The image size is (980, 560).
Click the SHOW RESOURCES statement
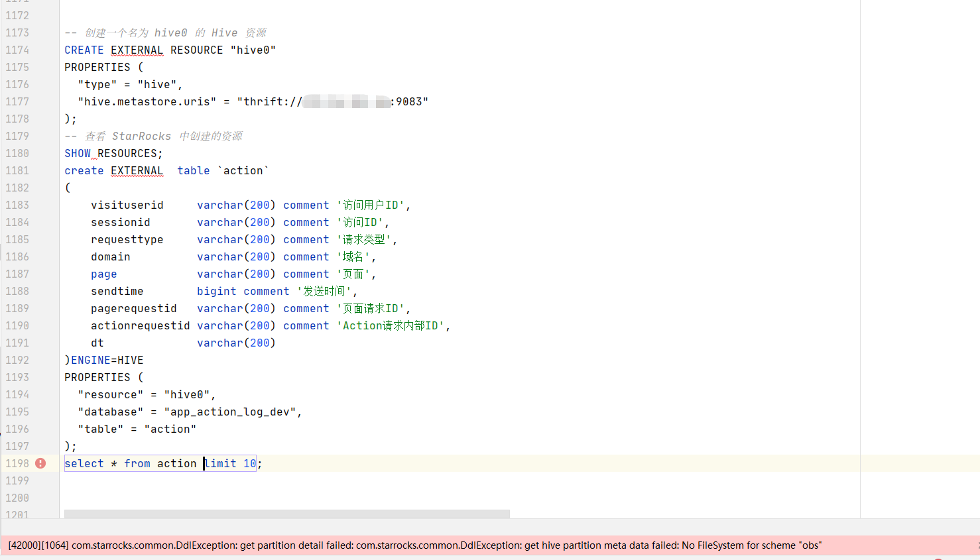click(x=113, y=153)
